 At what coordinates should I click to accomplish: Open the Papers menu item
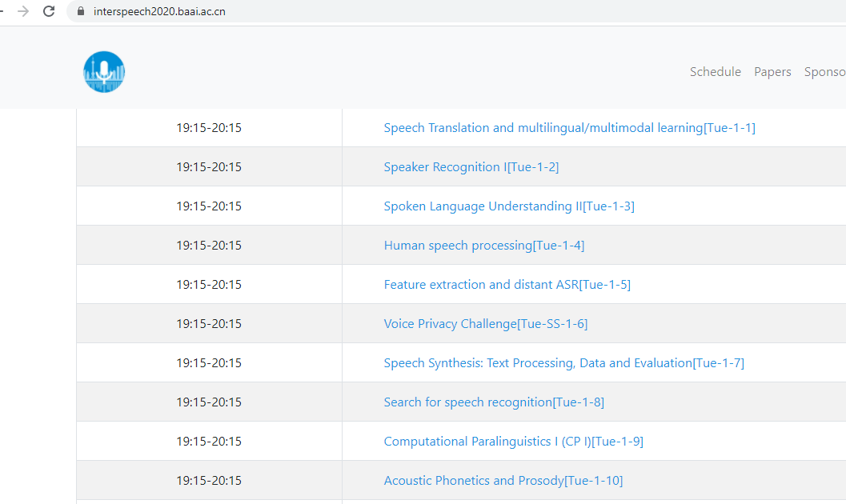pyautogui.click(x=772, y=71)
